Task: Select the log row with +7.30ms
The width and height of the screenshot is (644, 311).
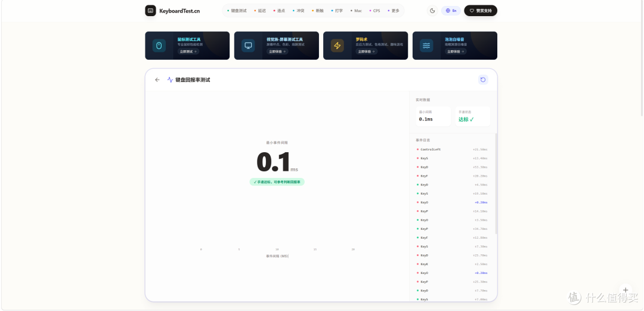Action: coord(452,247)
